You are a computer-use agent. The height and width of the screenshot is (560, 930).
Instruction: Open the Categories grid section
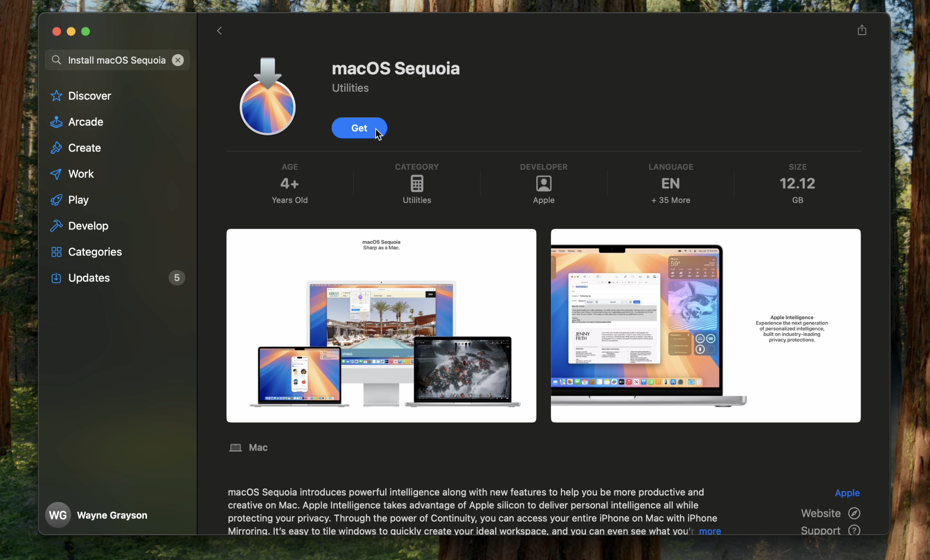(x=57, y=252)
